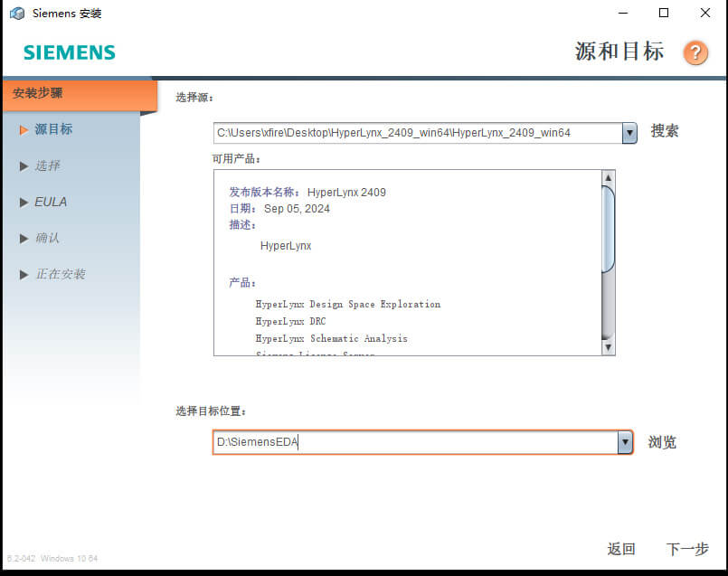Viewport: 728px width, 576px height.
Task: Click the 源和目标 page title
Action: [x=619, y=51]
